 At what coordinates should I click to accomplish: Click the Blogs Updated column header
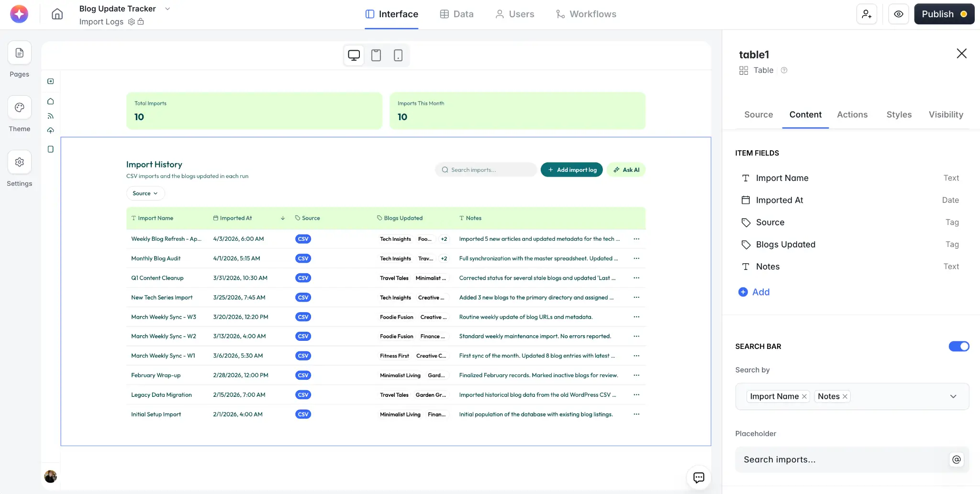point(400,218)
